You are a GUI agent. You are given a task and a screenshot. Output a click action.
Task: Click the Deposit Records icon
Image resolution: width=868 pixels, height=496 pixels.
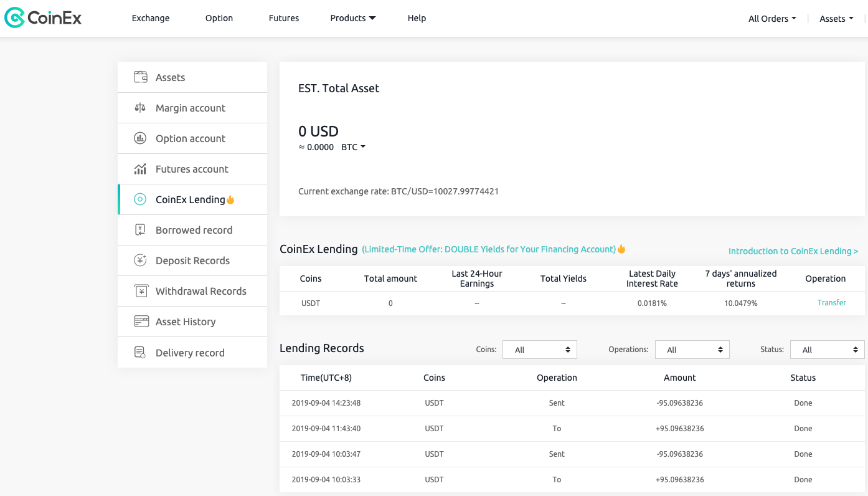coord(140,260)
